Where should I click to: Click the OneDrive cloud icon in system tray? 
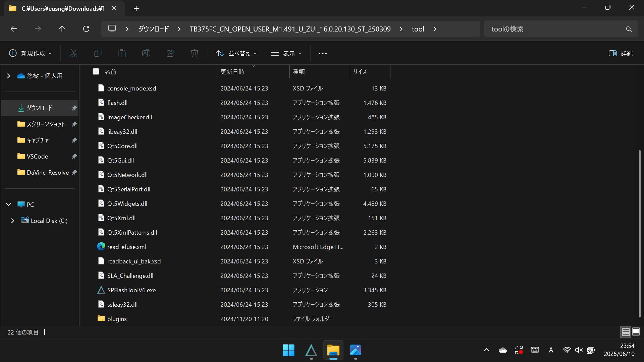(502, 350)
